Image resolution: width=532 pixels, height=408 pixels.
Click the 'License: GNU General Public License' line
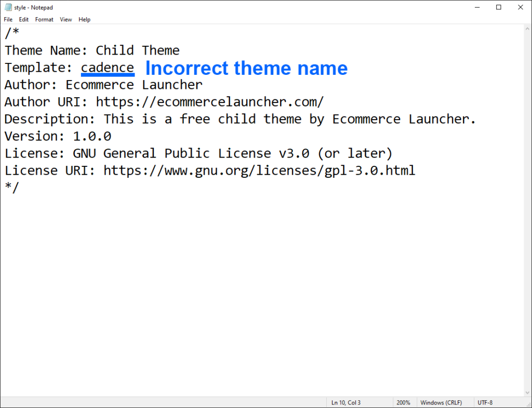[198, 153]
